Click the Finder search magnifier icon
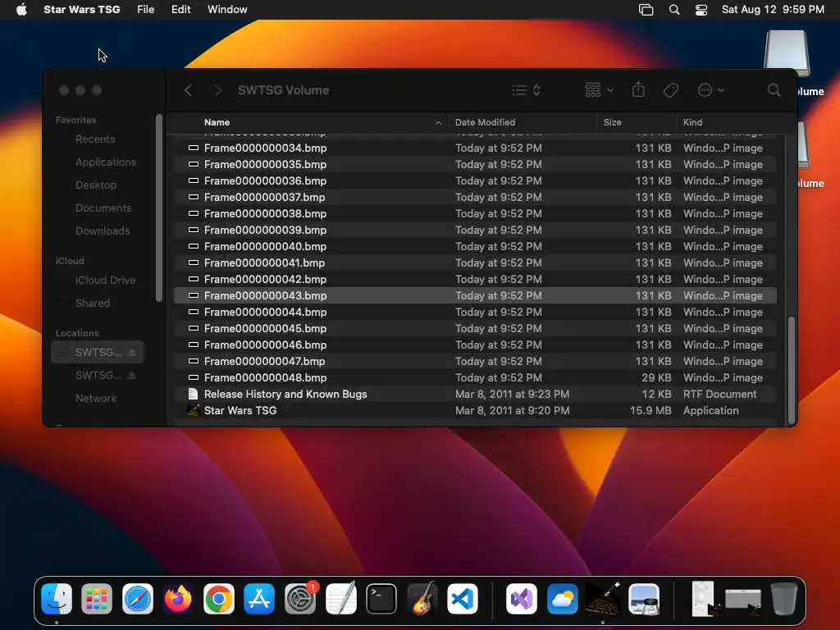The image size is (840, 630). click(774, 90)
